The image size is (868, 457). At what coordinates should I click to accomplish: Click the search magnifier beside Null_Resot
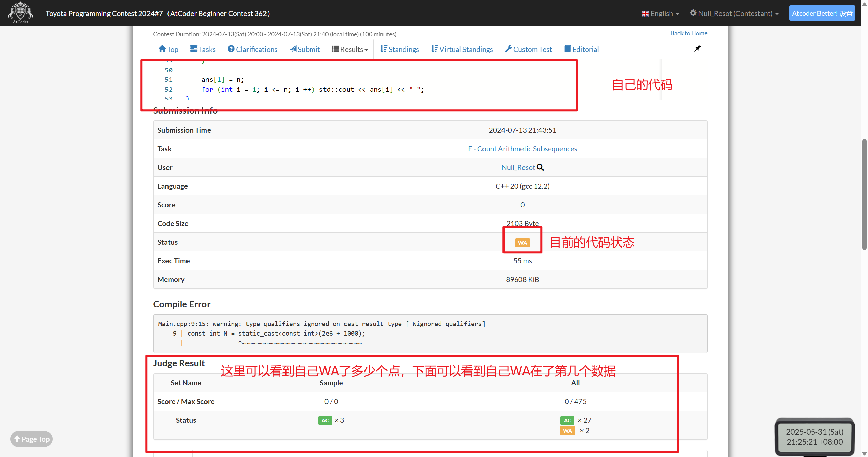(x=540, y=167)
